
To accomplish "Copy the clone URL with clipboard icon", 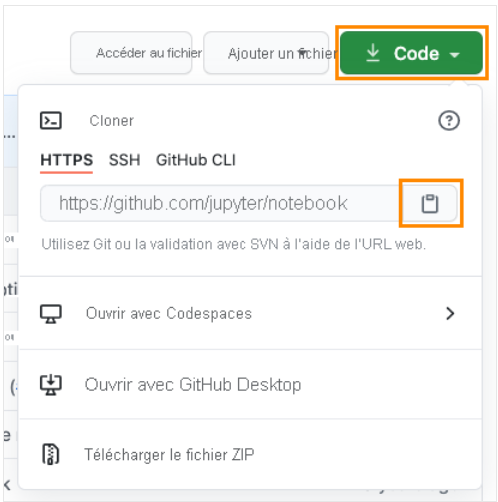I will click(430, 203).
